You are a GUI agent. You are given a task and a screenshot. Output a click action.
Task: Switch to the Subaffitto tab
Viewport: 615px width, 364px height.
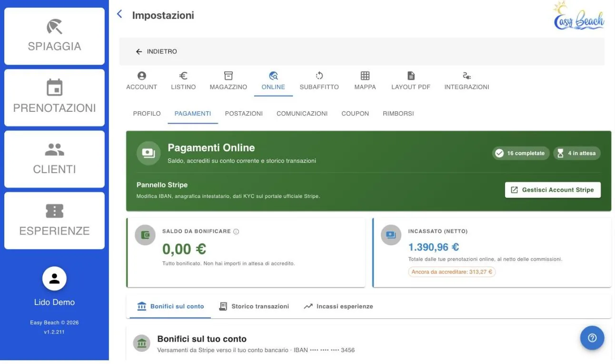(x=319, y=81)
